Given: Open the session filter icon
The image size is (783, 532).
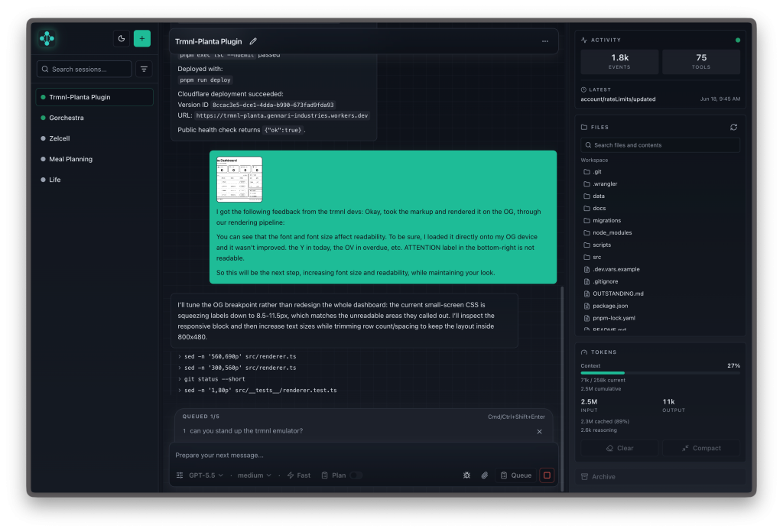Looking at the screenshot, I should 144,69.
